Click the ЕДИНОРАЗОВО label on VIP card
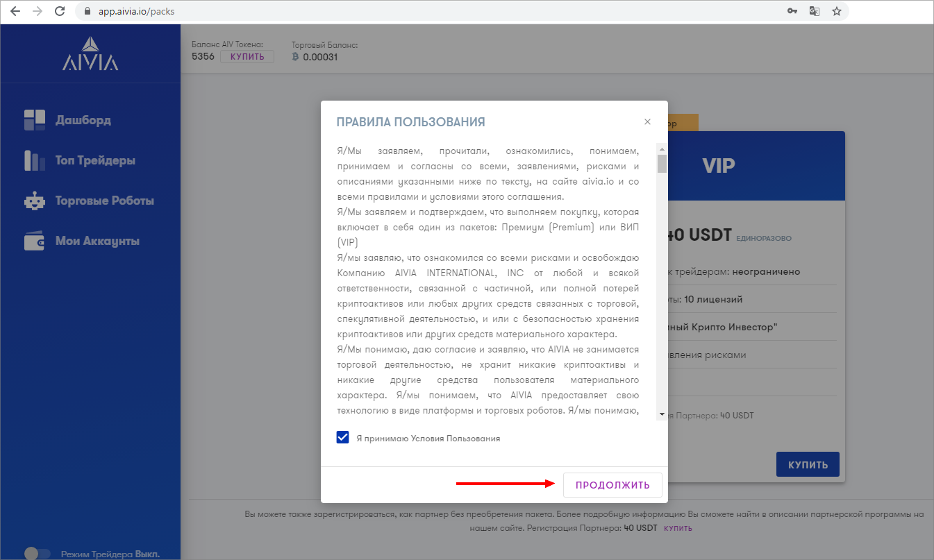The image size is (934, 560). click(x=764, y=238)
